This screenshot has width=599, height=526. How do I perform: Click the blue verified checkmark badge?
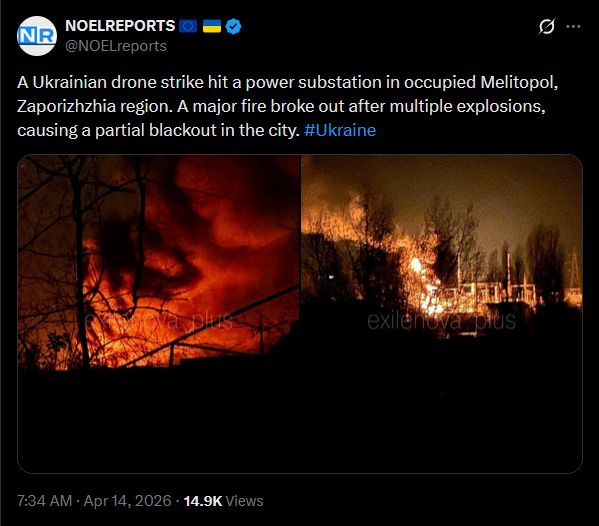(233, 26)
